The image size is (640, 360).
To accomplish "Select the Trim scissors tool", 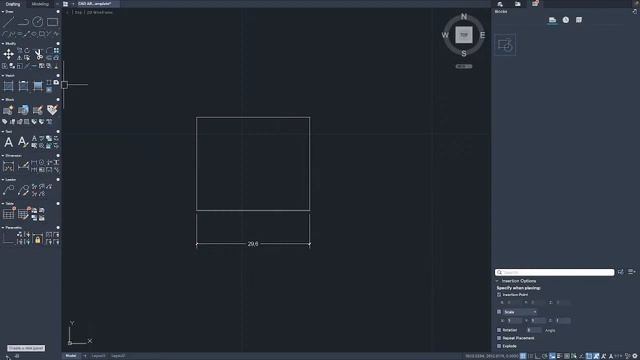I will (x=38, y=54).
